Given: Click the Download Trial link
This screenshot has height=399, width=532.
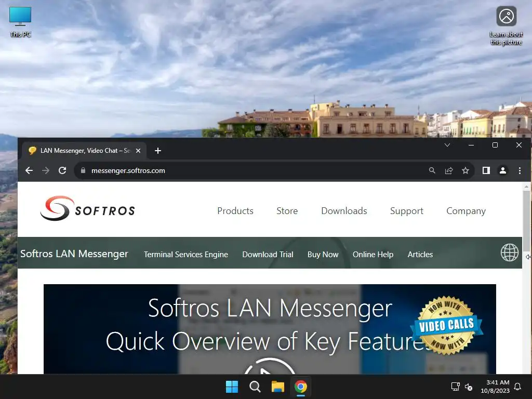Looking at the screenshot, I should [268, 254].
